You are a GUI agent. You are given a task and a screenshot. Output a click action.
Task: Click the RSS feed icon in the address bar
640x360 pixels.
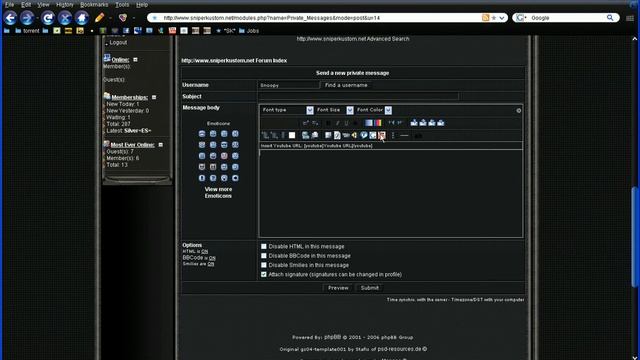tap(485, 18)
